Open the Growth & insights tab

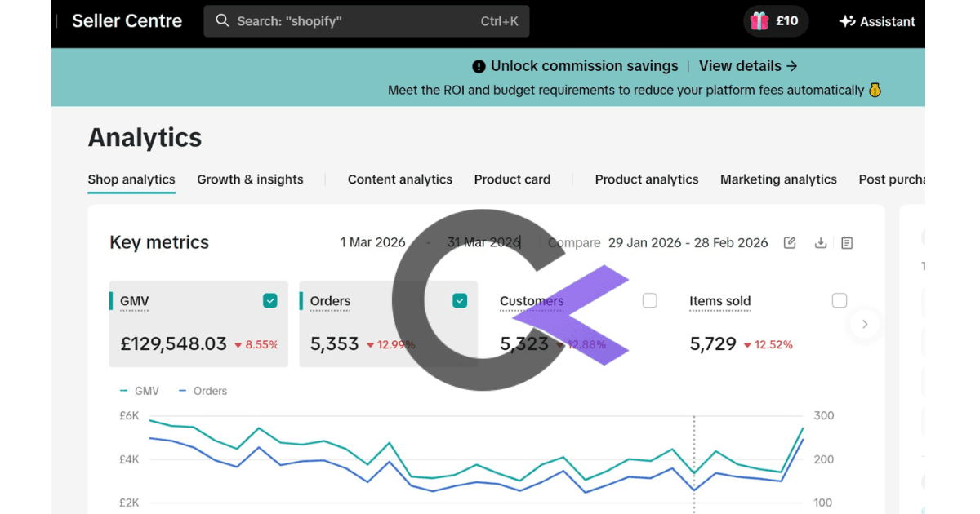click(250, 179)
